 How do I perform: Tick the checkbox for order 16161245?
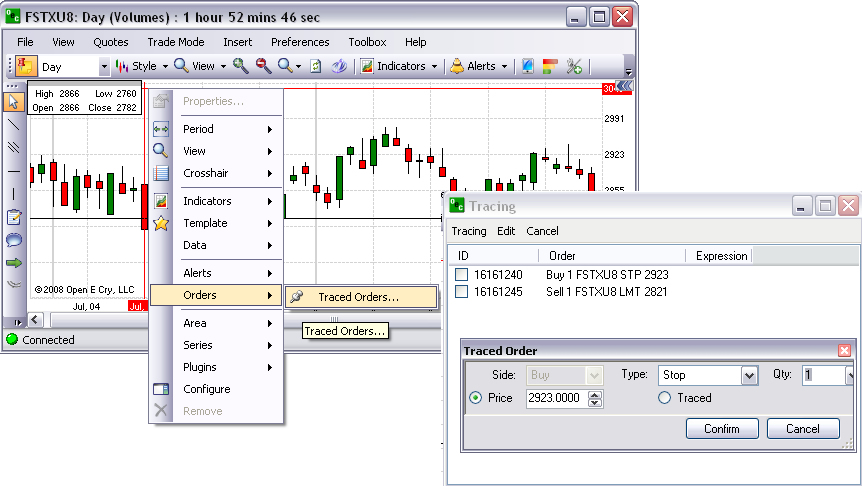click(461, 292)
